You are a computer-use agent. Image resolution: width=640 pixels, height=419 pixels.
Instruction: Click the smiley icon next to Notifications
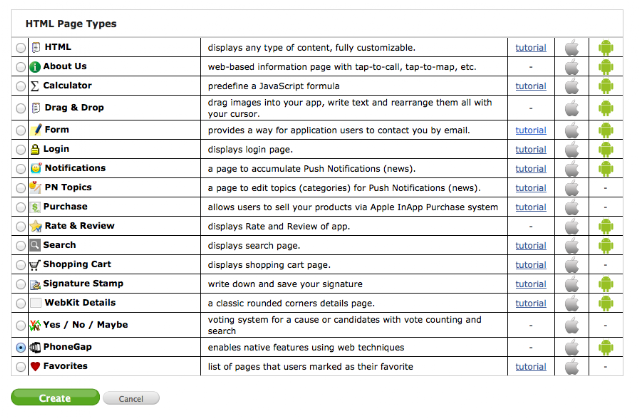pyautogui.click(x=36, y=168)
